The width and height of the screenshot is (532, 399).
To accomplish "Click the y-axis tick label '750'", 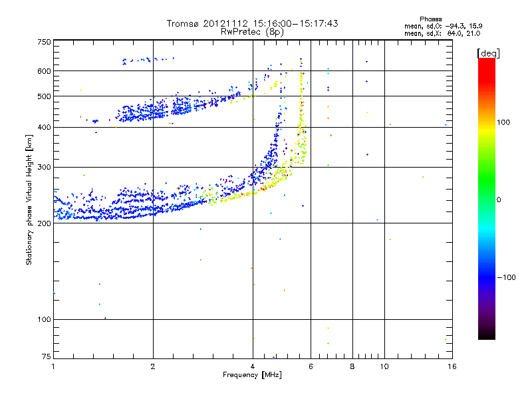I will pos(44,42).
